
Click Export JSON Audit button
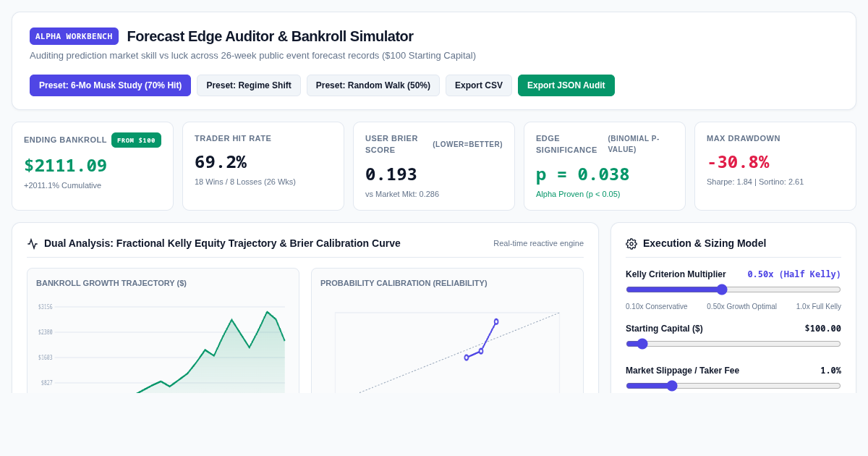566,85
